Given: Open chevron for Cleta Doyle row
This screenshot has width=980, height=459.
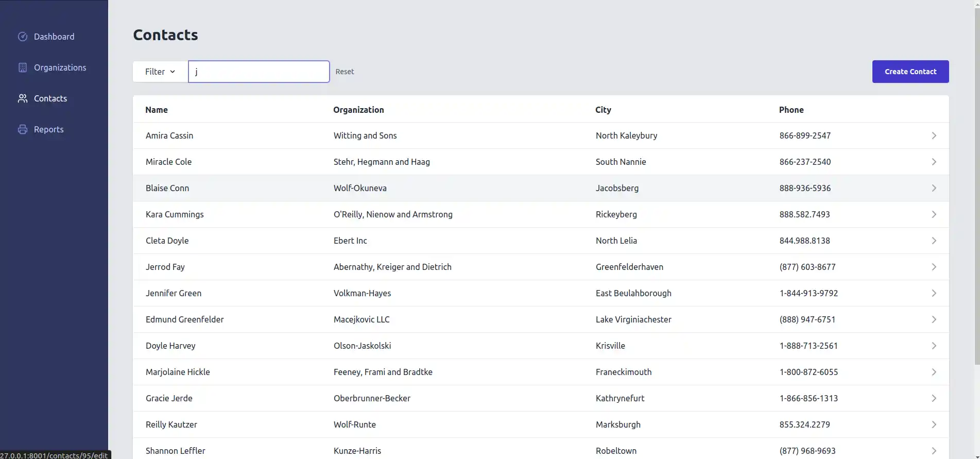Looking at the screenshot, I should (934, 241).
